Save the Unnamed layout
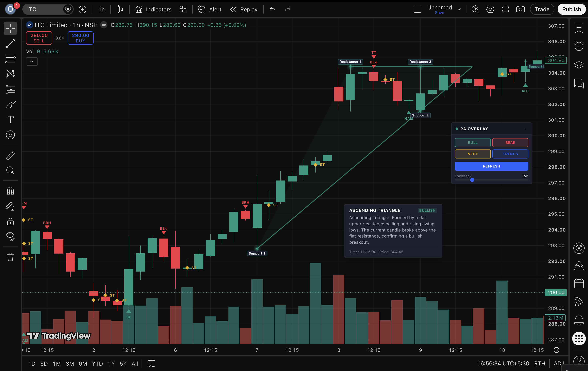The height and width of the screenshot is (371, 588). 439,13
